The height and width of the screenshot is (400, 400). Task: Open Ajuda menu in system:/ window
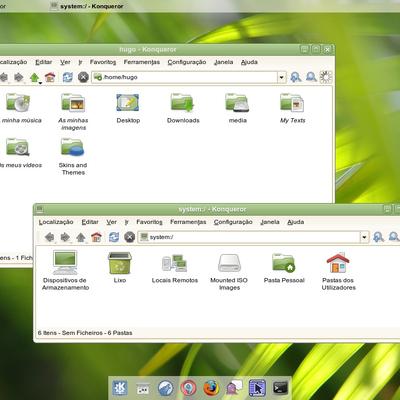(296, 222)
